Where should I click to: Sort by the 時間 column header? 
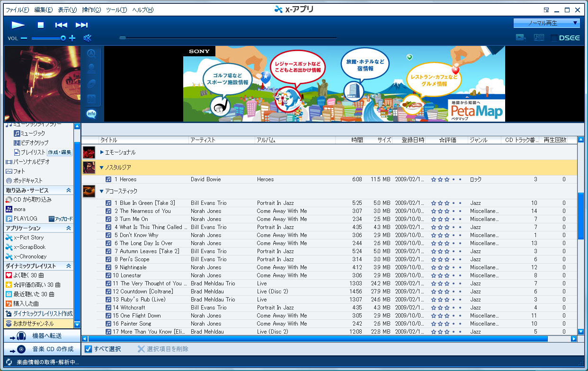click(x=351, y=140)
